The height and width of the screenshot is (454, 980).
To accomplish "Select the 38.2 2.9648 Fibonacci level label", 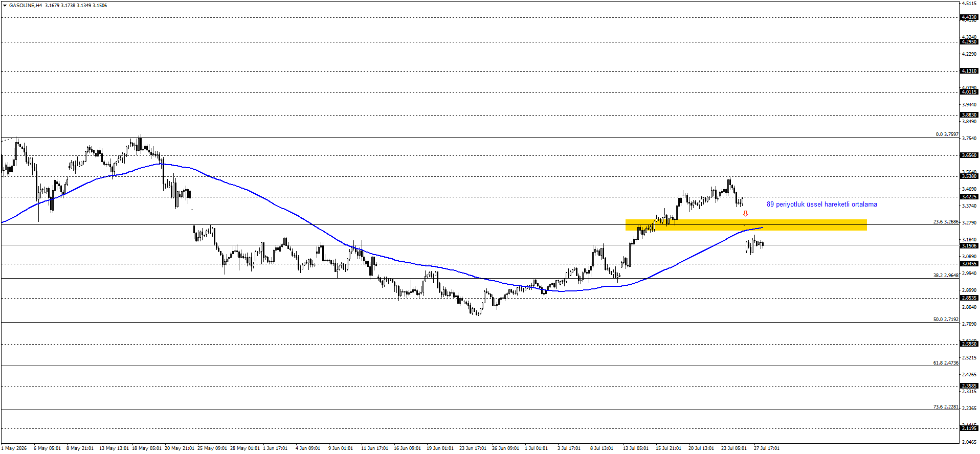I will [946, 276].
